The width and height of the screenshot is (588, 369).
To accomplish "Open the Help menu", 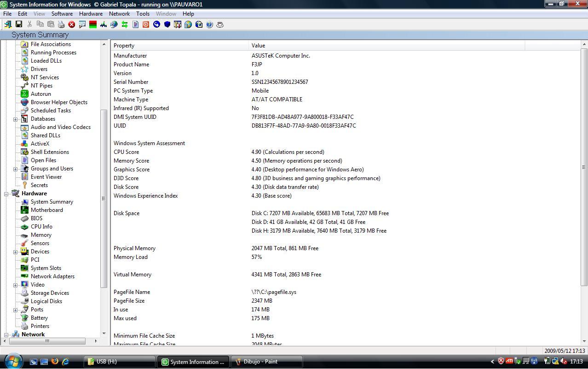I will [188, 14].
